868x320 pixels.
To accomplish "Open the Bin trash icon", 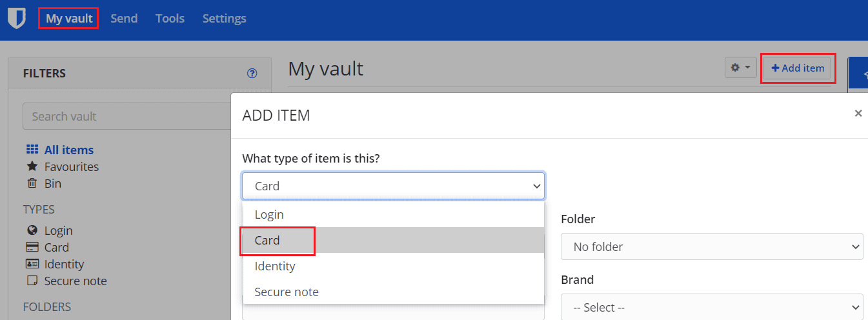I will (x=32, y=183).
